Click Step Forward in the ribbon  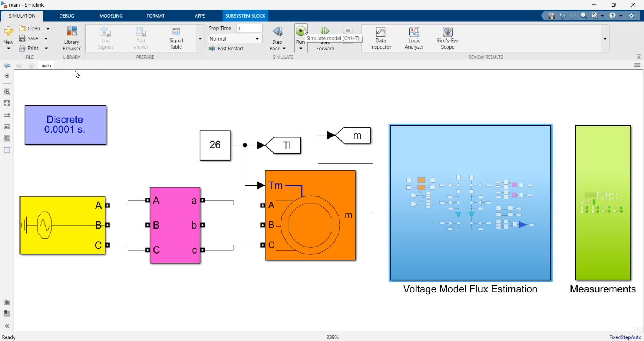pos(325,38)
